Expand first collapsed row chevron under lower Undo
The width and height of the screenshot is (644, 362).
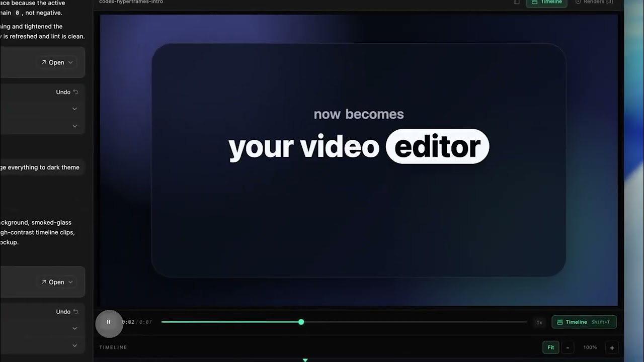(x=74, y=328)
